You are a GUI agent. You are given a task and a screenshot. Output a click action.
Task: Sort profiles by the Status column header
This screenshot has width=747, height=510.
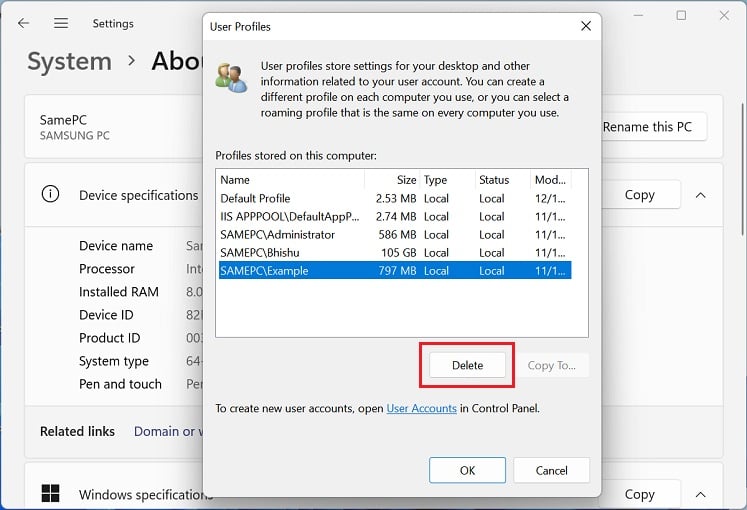pyautogui.click(x=503, y=180)
